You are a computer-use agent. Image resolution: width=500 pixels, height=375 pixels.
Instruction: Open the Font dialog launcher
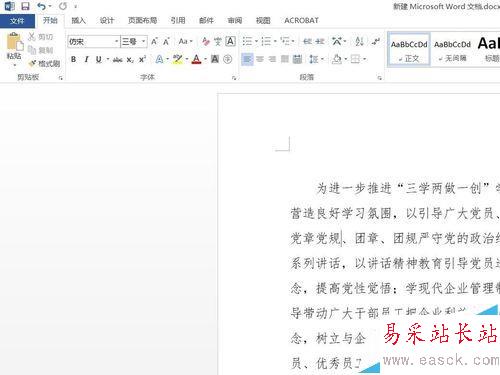[234, 78]
